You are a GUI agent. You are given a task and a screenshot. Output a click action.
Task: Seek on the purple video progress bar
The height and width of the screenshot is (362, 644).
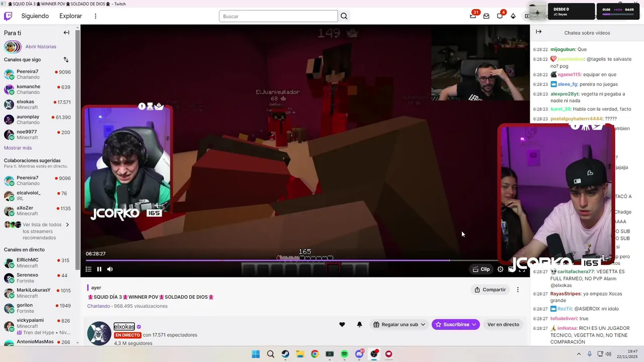(305, 260)
